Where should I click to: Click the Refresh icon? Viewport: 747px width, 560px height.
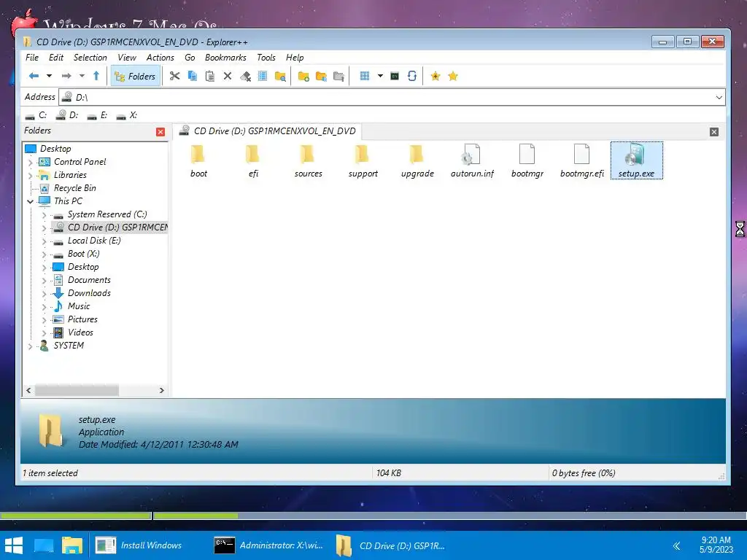[x=412, y=76]
